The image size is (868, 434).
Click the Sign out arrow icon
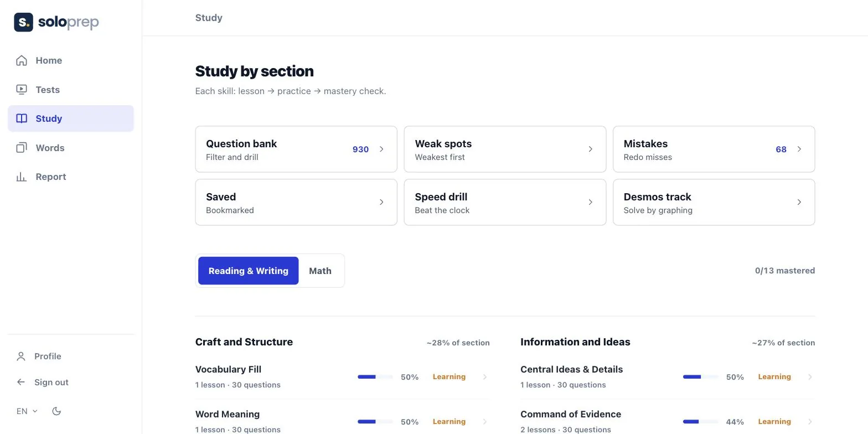point(21,382)
